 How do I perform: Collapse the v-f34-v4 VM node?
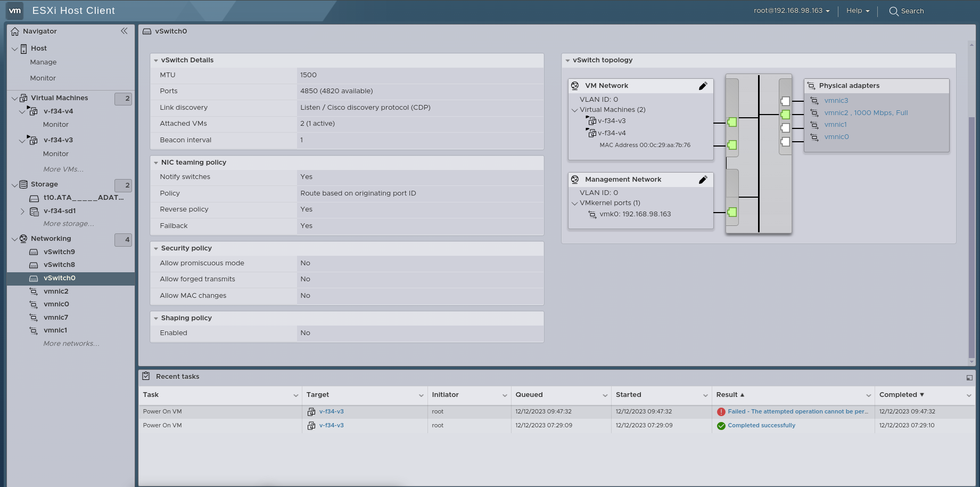22,112
